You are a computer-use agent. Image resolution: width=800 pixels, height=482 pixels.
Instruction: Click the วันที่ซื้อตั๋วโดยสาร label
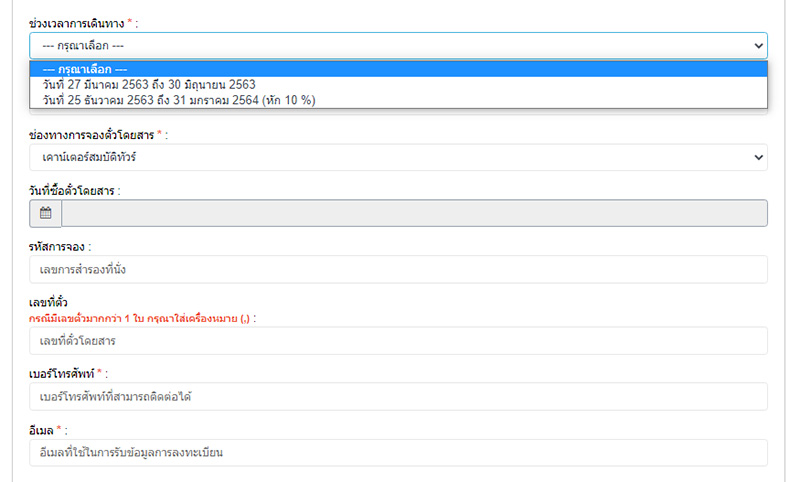point(71,191)
